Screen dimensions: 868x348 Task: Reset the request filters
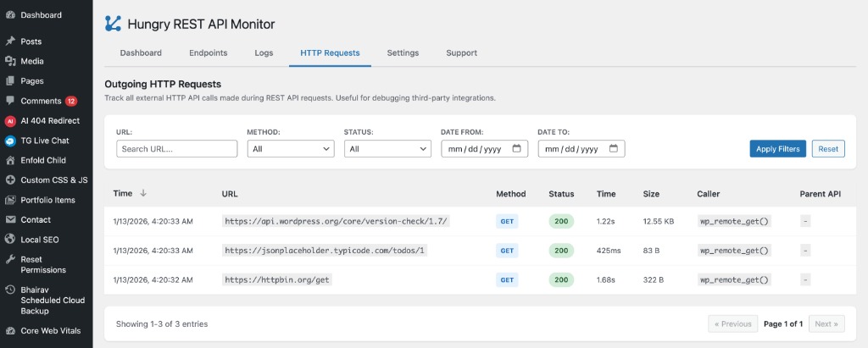[827, 149]
